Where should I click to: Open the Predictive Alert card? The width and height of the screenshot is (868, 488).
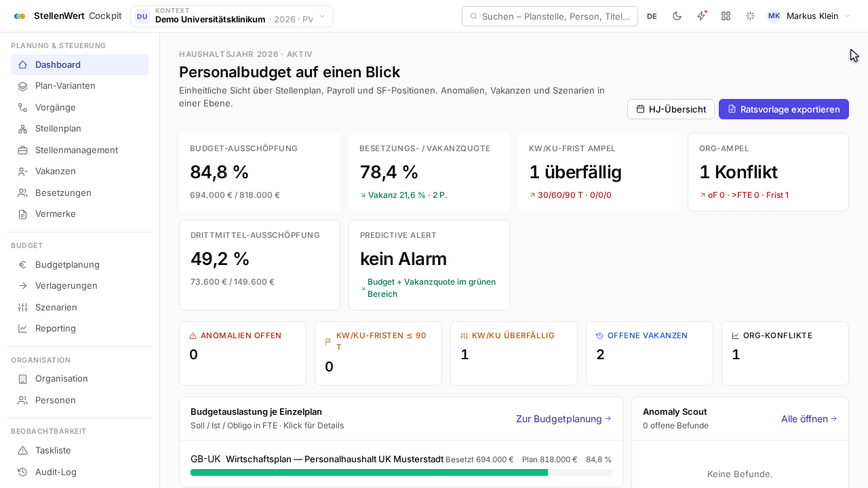[x=429, y=265]
